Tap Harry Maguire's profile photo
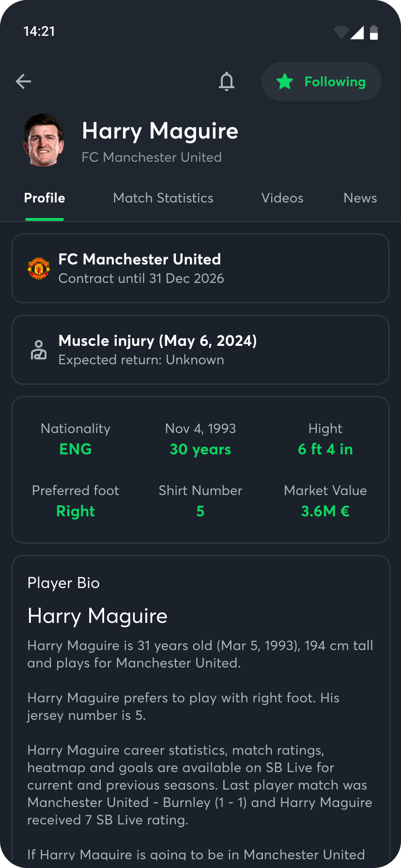The width and height of the screenshot is (401, 868). pyautogui.click(x=44, y=140)
